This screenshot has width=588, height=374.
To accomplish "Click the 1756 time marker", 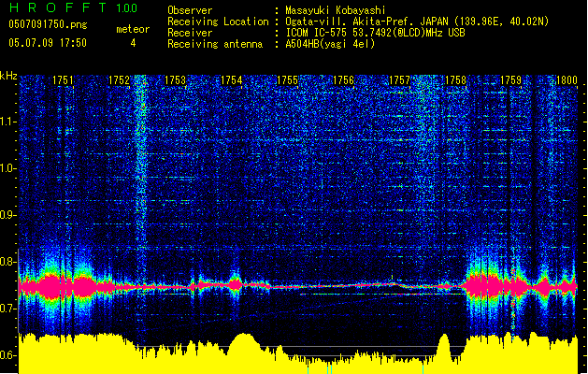I will [x=343, y=80].
